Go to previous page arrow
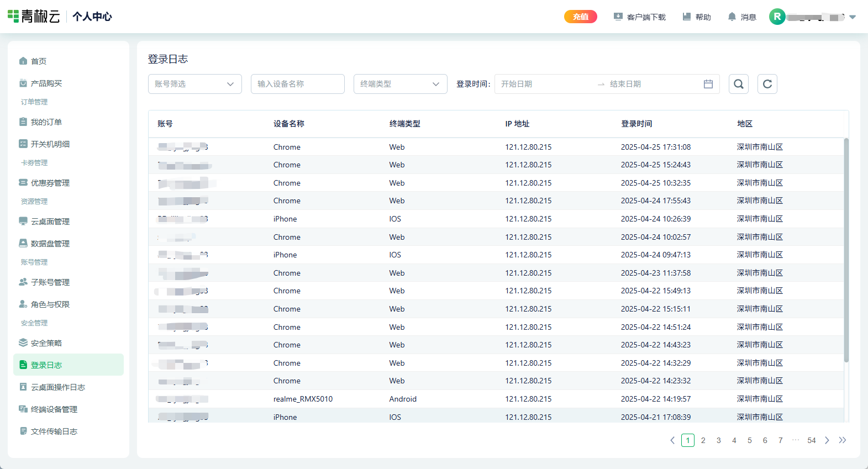Image resolution: width=868 pixels, height=469 pixels. pyautogui.click(x=672, y=440)
